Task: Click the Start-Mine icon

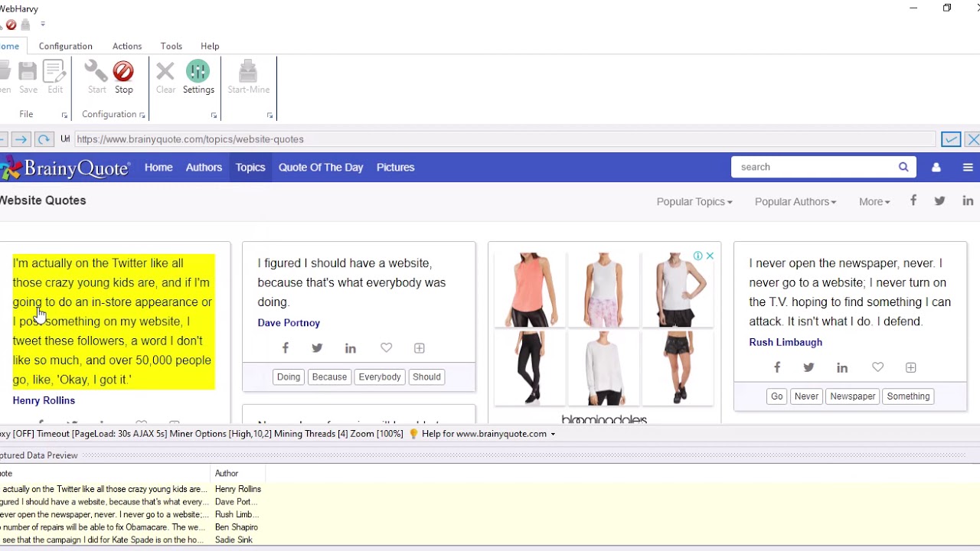Action: click(248, 78)
